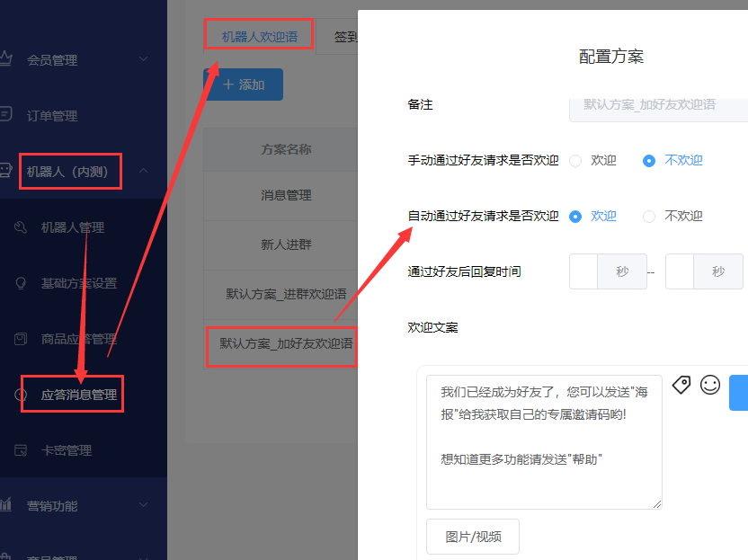Click the crown icon for 会员管理
Screen dimensions: 748x560
(x=5, y=58)
